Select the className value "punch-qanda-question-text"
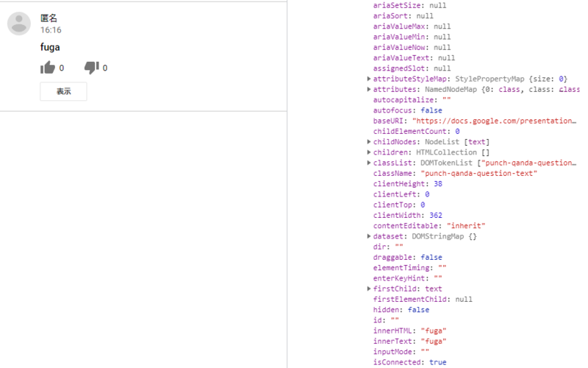 point(479,174)
